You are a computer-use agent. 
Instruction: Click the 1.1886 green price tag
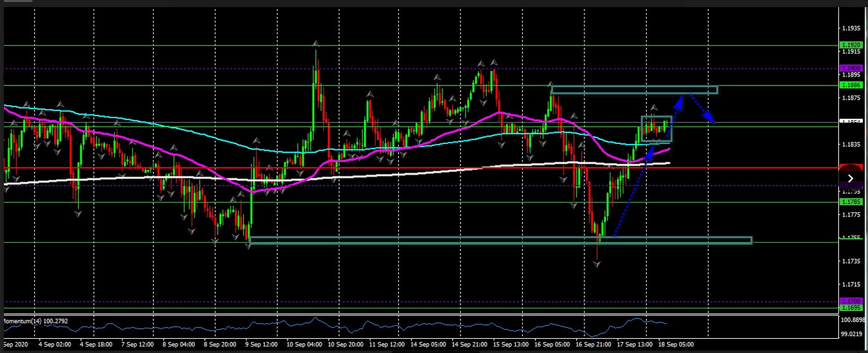[x=850, y=85]
